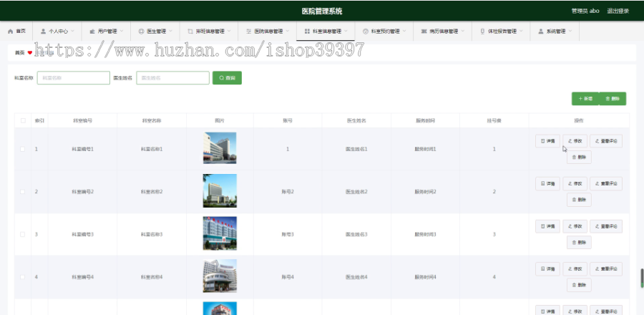644x315 pixels.
Task: Toggle the select-all checkbox in table header
Action: [23, 121]
